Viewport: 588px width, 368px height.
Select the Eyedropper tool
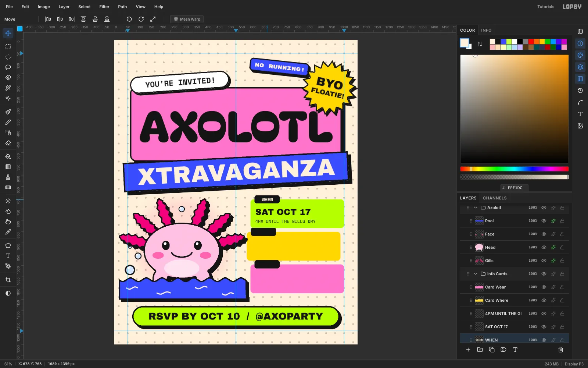(8, 232)
